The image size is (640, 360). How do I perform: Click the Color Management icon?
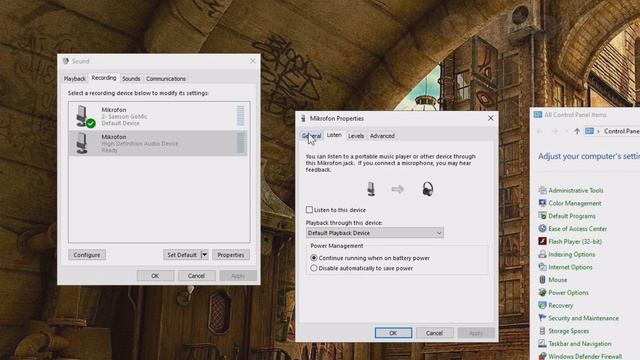click(x=542, y=203)
